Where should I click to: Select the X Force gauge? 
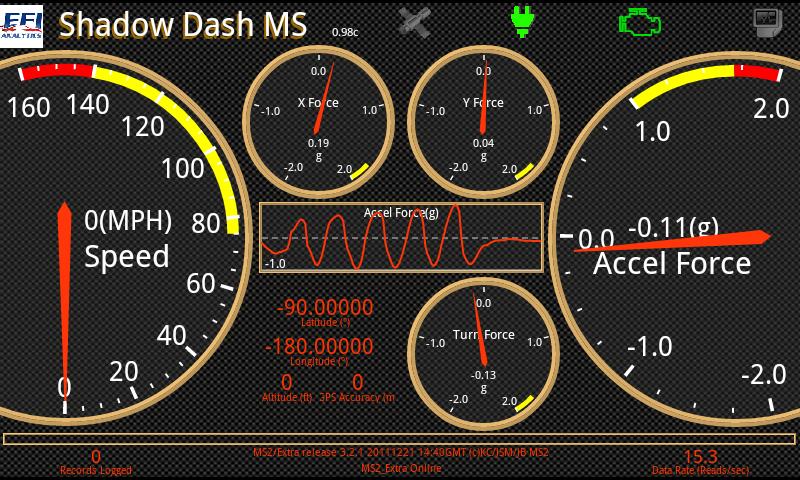319,122
